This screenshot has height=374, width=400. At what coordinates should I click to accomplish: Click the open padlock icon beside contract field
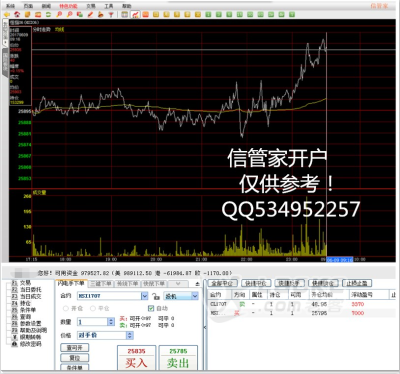(155, 296)
